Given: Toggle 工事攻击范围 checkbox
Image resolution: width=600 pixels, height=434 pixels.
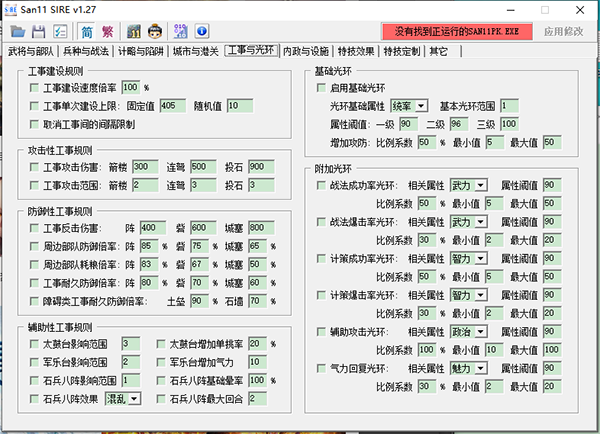Looking at the screenshot, I should click(34, 186).
